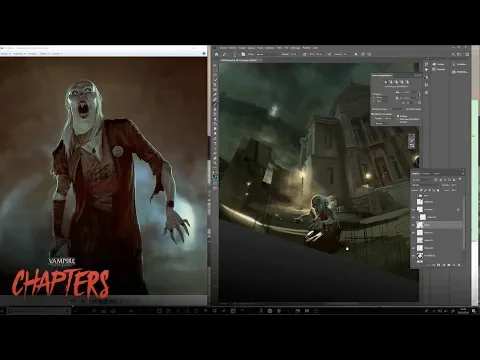Select the fifth clone source icon

tap(407, 82)
